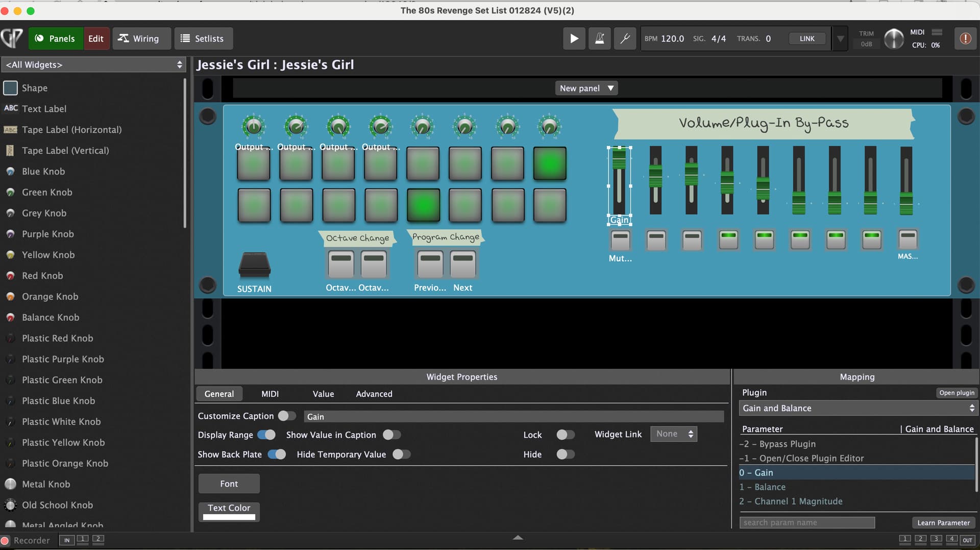Expand the New panel dropdown
Viewport: 980px width, 550px height.
coord(586,88)
